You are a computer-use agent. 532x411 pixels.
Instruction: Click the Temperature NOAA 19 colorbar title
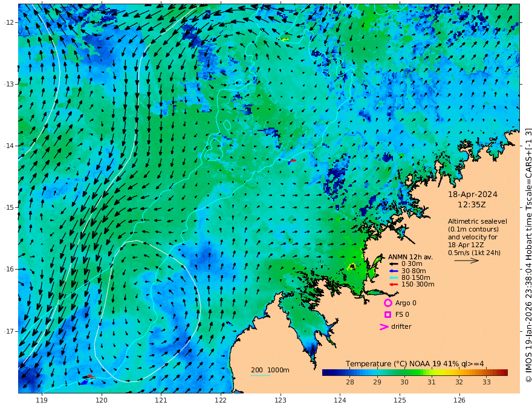(415, 364)
